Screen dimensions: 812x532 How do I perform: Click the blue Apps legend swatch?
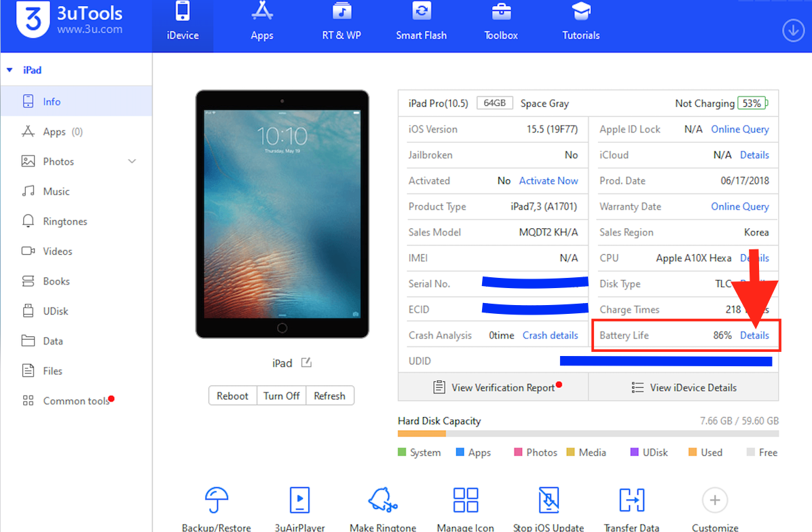(460, 453)
